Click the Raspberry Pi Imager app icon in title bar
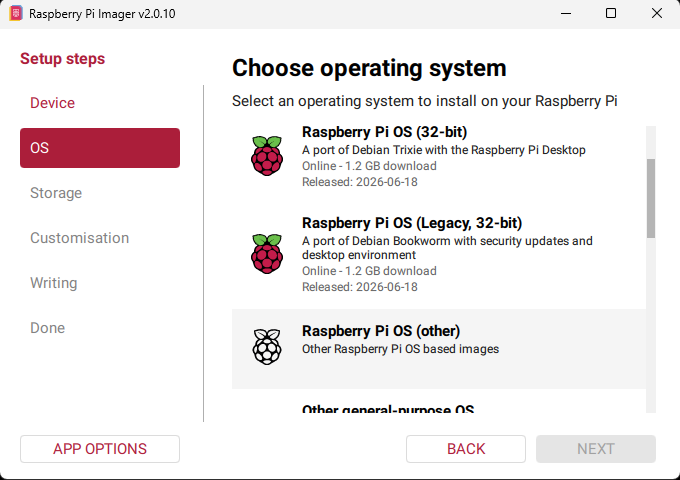 (16, 13)
